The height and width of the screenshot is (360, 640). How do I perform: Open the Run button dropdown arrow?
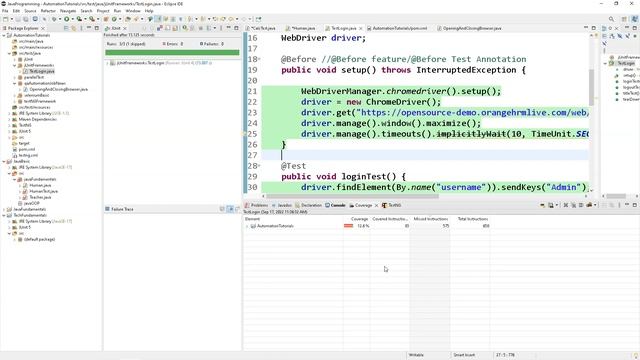[72, 19]
